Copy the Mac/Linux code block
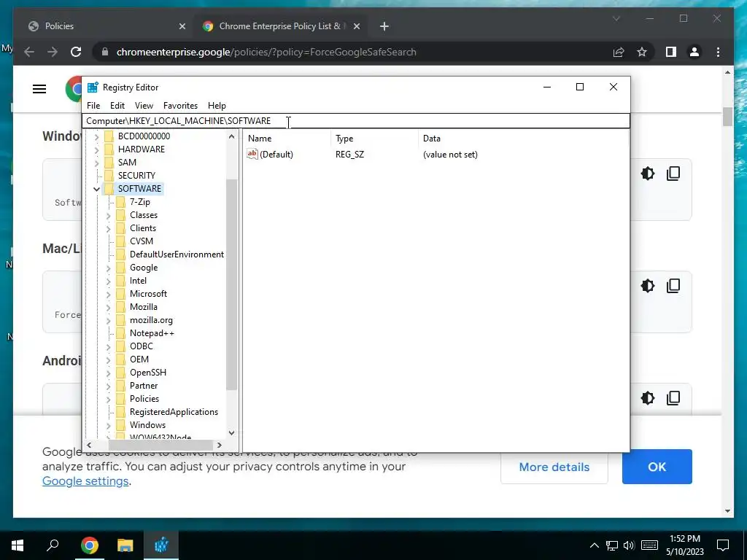The image size is (747, 560). pos(673,286)
